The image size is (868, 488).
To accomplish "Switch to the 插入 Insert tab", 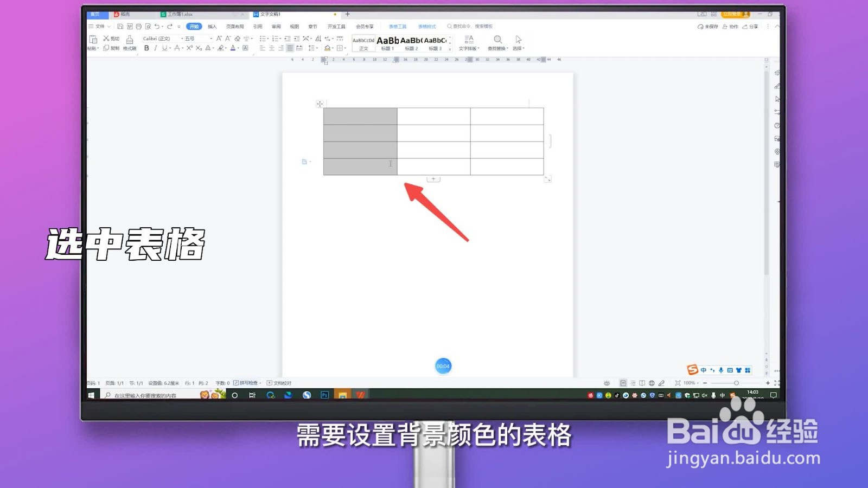I will [212, 26].
